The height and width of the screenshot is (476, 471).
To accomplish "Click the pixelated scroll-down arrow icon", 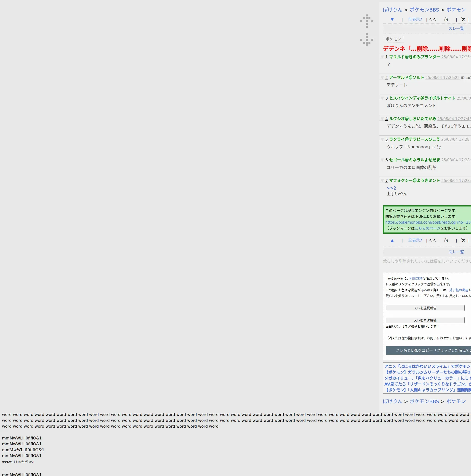I will coord(366,40).
